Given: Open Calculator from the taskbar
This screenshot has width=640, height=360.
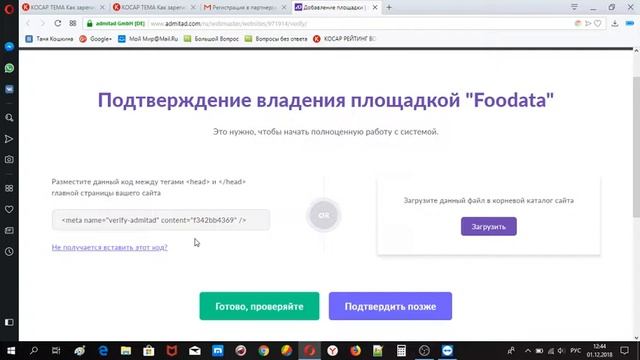Looking at the screenshot, I should 401,351.
